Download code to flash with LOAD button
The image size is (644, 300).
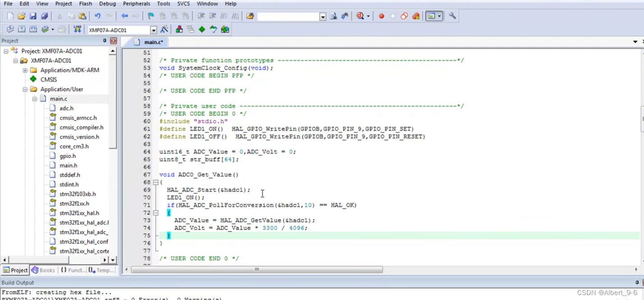77,29
